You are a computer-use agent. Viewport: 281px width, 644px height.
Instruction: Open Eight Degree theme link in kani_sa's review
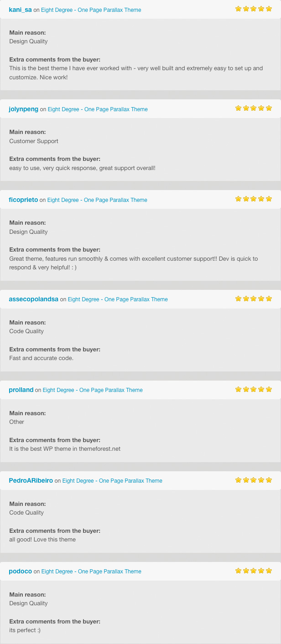91,10
